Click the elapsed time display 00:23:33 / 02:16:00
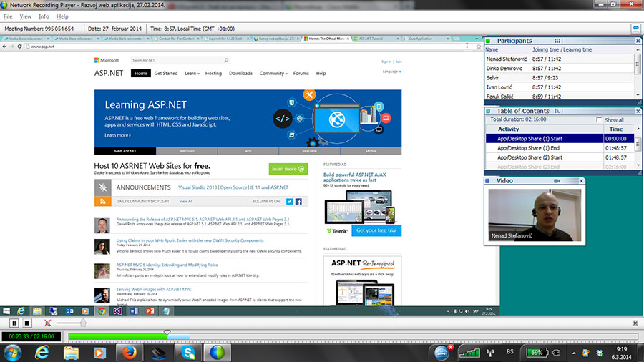This screenshot has height=362, width=644. click(x=31, y=336)
